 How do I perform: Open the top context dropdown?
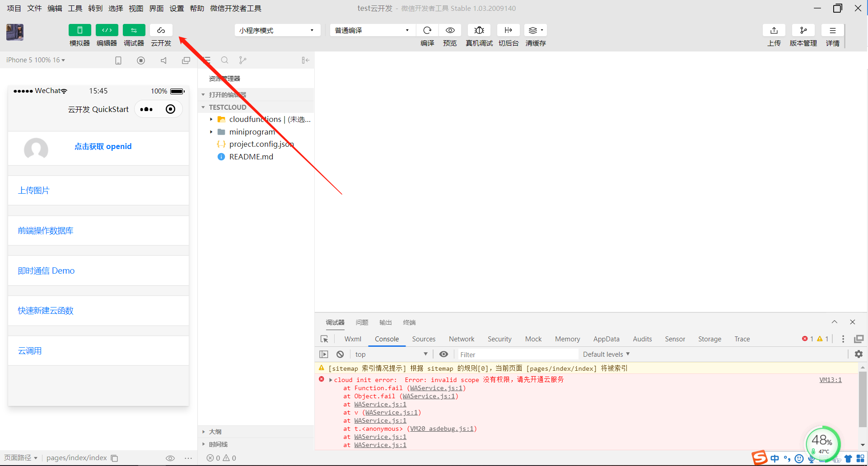pos(391,354)
